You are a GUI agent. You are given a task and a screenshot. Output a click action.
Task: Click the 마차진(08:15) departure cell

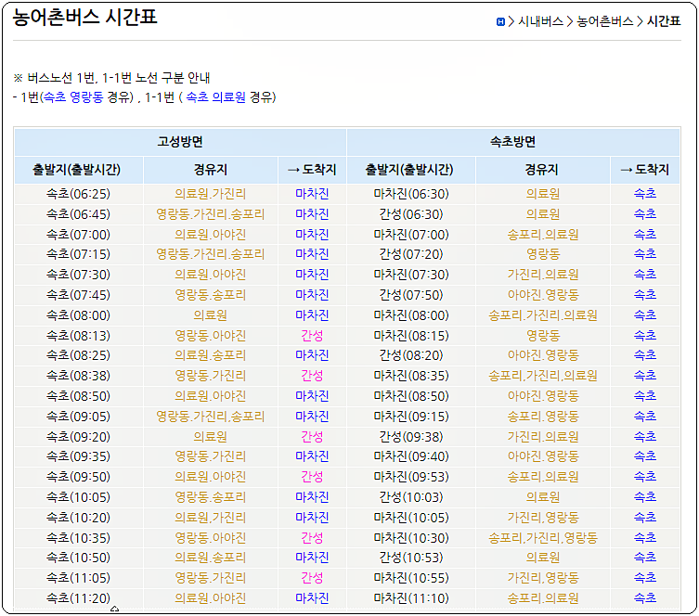(411, 336)
